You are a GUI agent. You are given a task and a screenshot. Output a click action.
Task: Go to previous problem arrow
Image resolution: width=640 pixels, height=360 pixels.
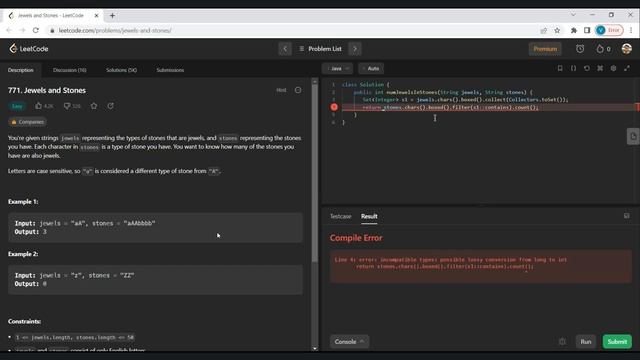coord(285,49)
